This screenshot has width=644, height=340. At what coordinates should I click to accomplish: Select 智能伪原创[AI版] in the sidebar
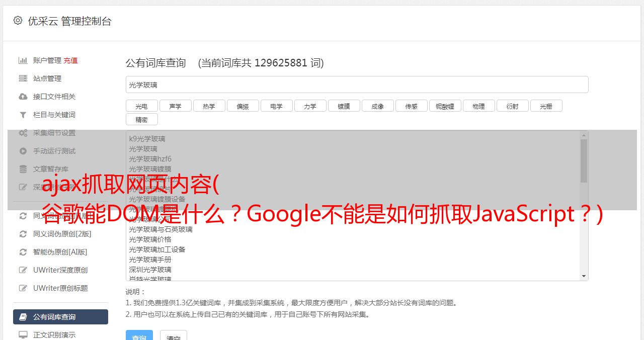[60, 252]
